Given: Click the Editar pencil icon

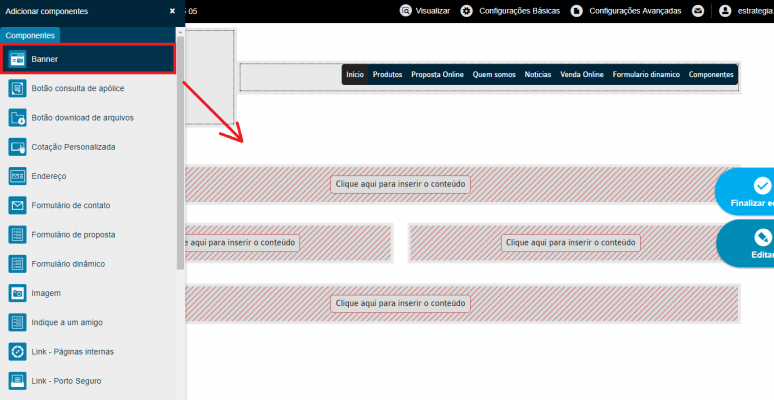Looking at the screenshot, I should (762, 238).
